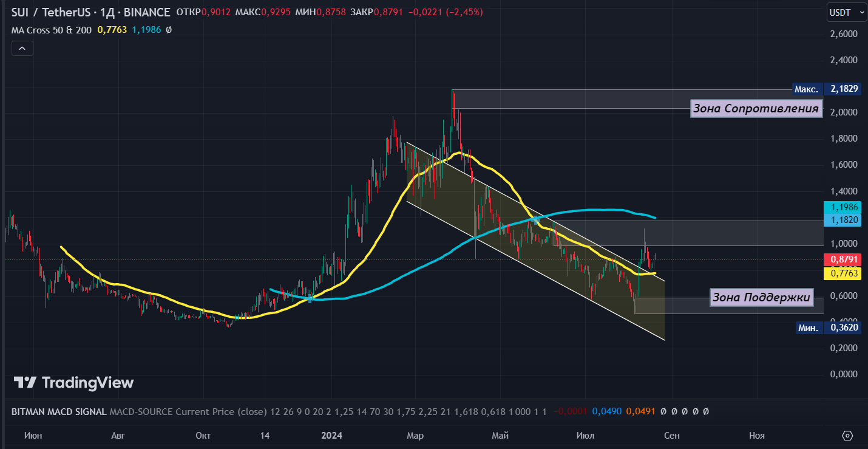Select the MA Cross 50 & 200 indicator
This screenshot has width=868, height=449.
pyautogui.click(x=51, y=29)
